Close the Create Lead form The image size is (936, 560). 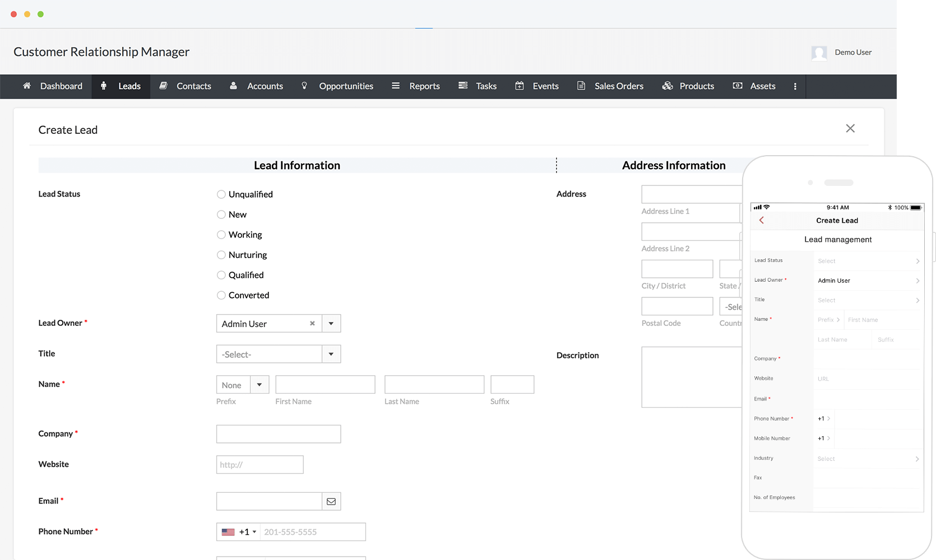pos(850,129)
